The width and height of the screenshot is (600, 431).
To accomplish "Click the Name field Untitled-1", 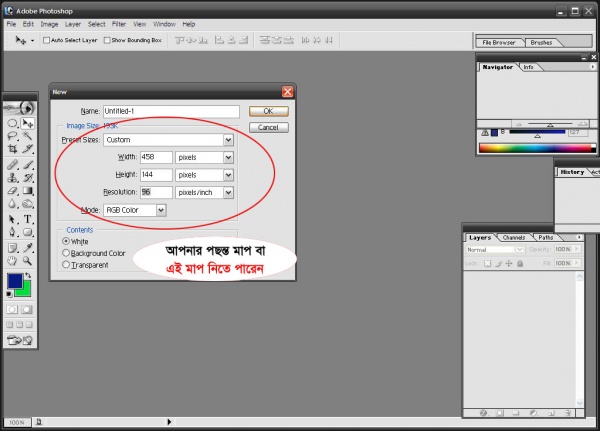I will (x=171, y=111).
